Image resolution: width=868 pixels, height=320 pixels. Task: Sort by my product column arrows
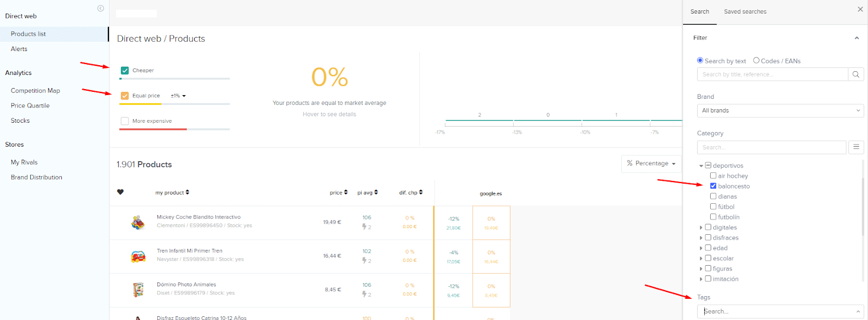click(187, 192)
